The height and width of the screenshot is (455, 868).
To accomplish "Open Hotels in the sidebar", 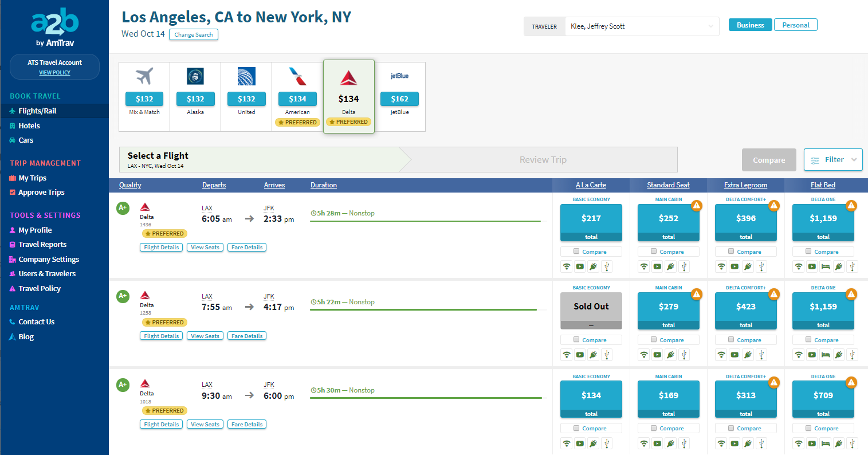I will 29,125.
